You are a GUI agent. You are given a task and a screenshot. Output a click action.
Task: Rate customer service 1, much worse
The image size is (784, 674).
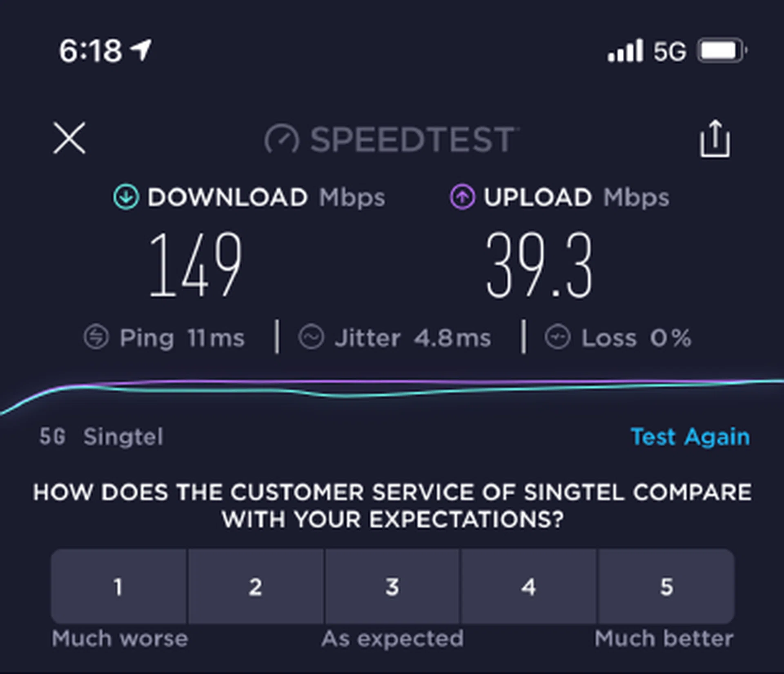coord(118,586)
